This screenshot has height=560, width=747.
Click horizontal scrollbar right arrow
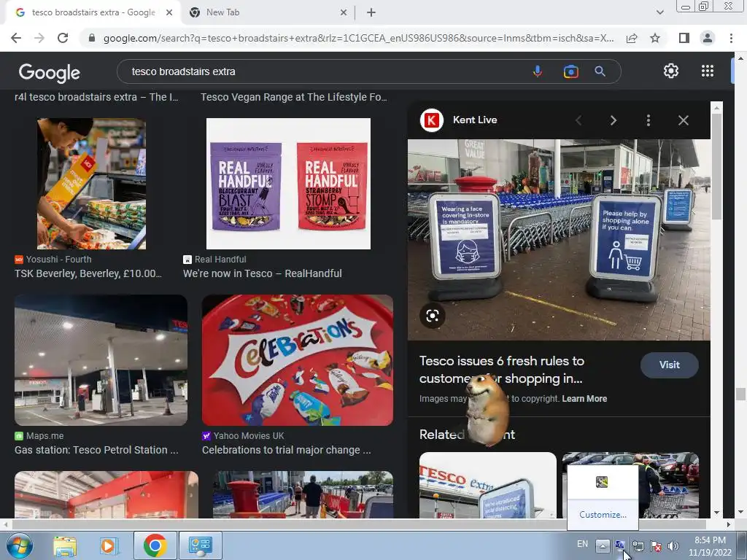728,524
